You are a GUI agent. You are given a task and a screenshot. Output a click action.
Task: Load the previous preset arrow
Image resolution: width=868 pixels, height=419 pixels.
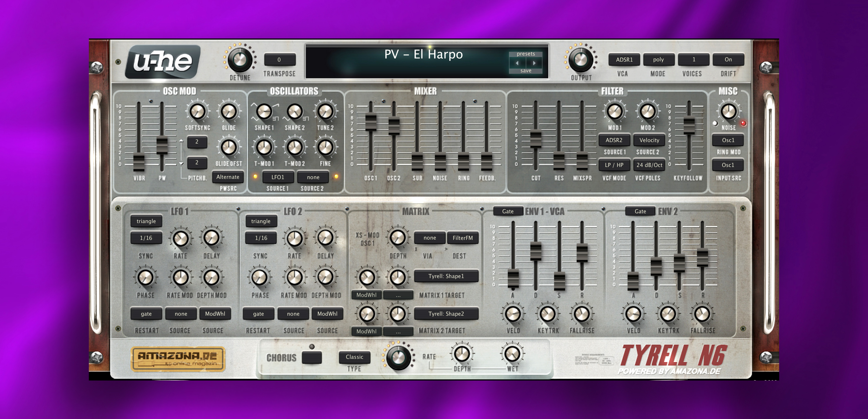coord(517,63)
